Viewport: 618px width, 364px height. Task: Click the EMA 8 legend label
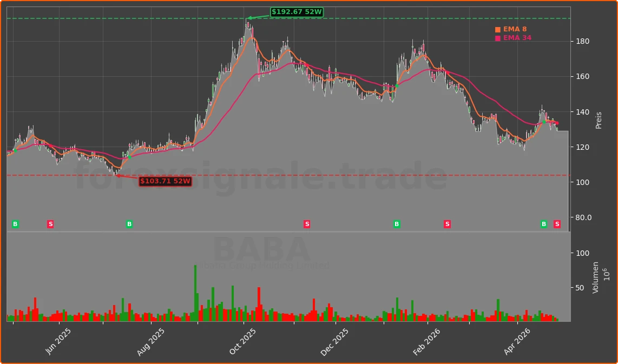[515, 29]
